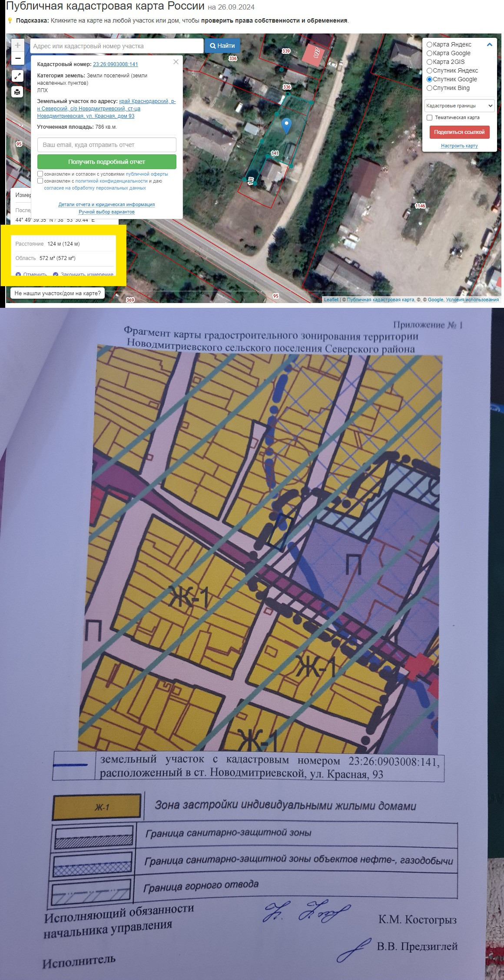Click the Расстояние 124 м measurement value
The width and height of the screenshot is (504, 980).
click(63, 244)
